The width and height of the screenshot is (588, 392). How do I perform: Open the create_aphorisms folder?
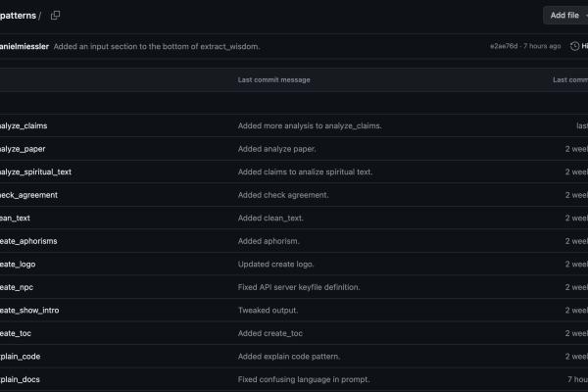[x=28, y=241]
